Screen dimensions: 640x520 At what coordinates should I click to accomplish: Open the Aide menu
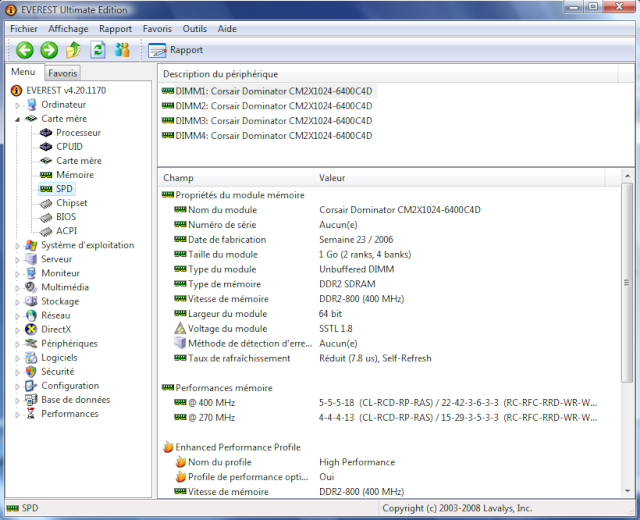227,29
